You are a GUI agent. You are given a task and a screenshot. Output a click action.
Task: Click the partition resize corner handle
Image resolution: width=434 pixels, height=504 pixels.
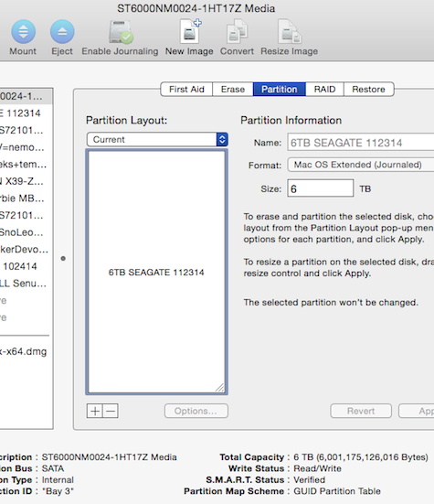tap(220, 388)
